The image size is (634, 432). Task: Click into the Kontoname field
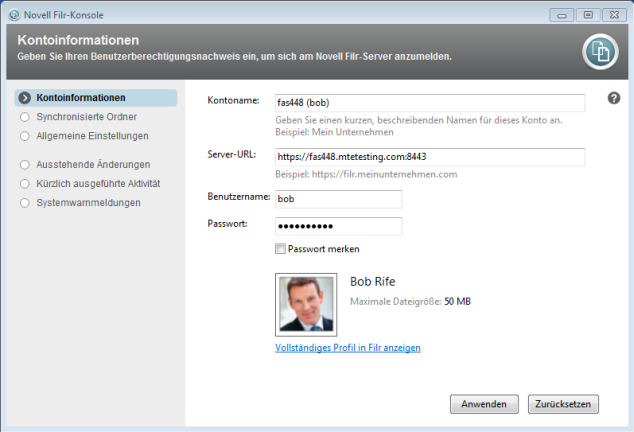430,103
